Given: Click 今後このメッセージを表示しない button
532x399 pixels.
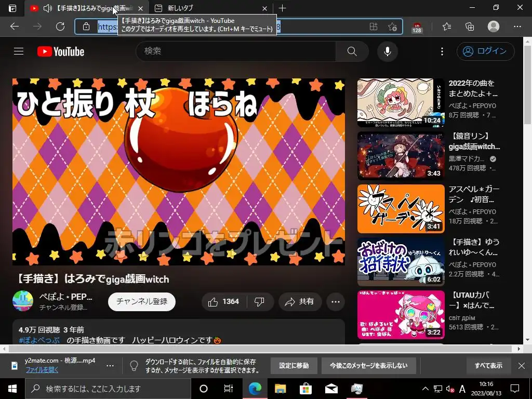Looking at the screenshot, I should pos(369,366).
